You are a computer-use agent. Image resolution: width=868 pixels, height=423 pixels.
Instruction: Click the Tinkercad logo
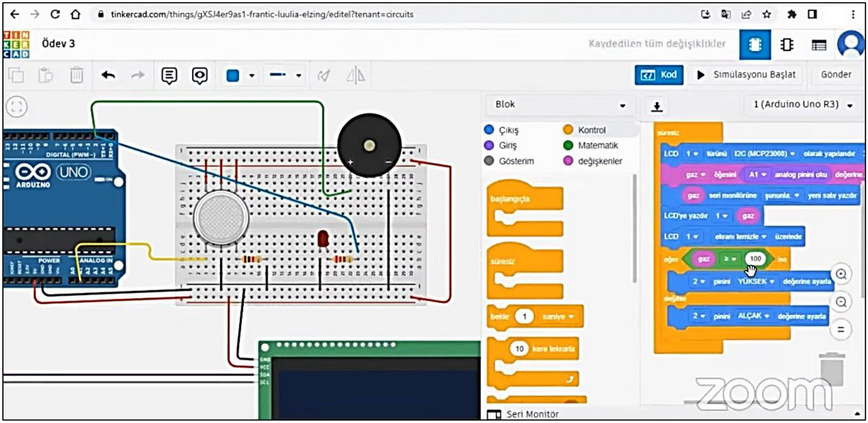(17, 44)
